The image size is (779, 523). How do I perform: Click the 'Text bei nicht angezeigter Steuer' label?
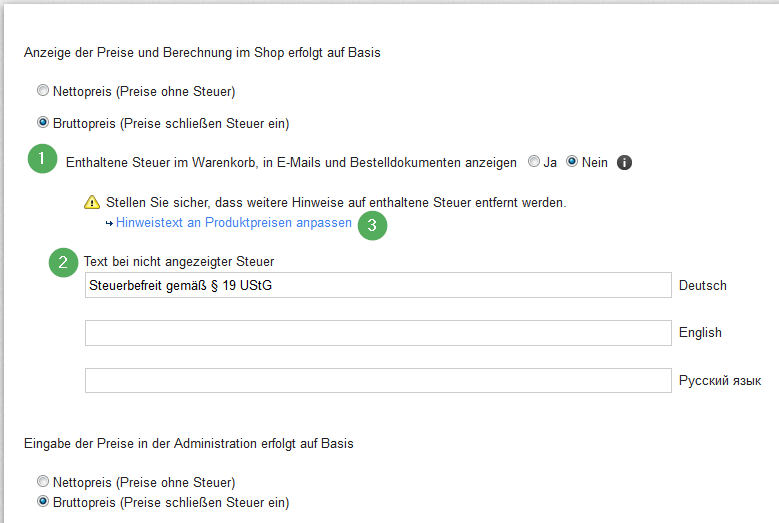point(179,262)
